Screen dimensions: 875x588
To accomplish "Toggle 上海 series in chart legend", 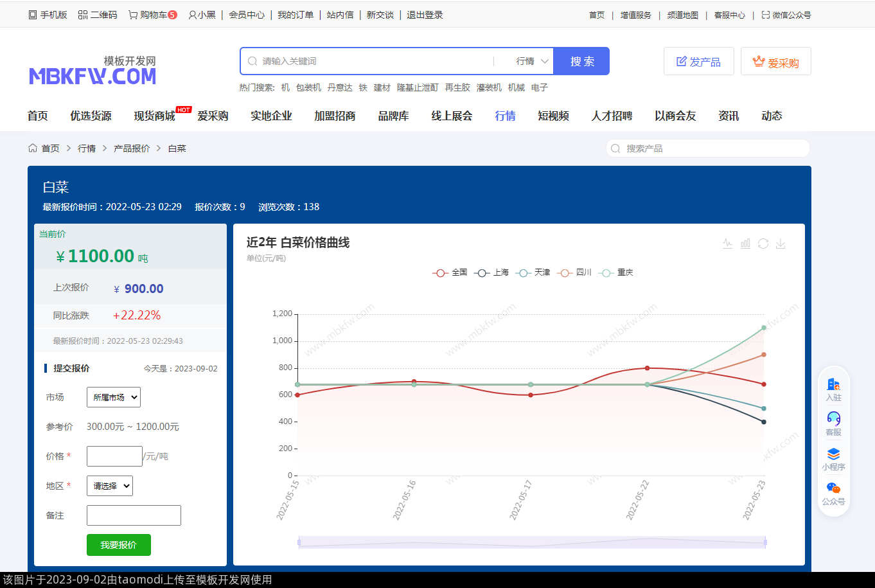I will (491, 272).
